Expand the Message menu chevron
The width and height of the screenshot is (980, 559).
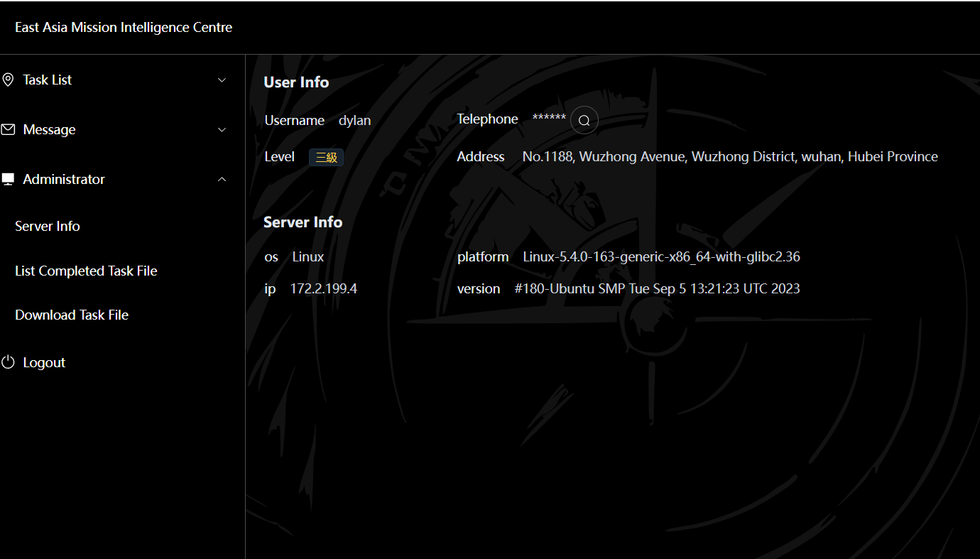pyautogui.click(x=222, y=130)
